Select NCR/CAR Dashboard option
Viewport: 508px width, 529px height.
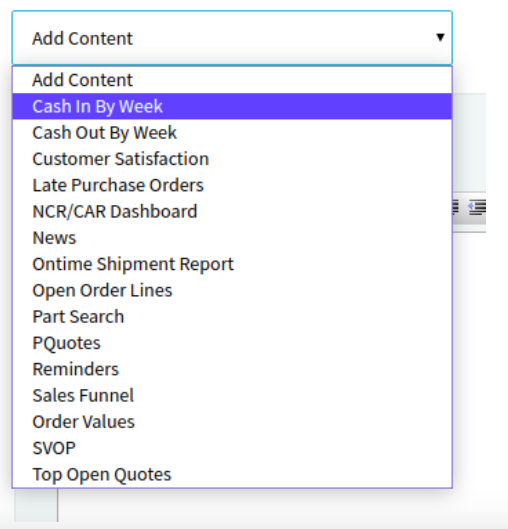point(232,212)
